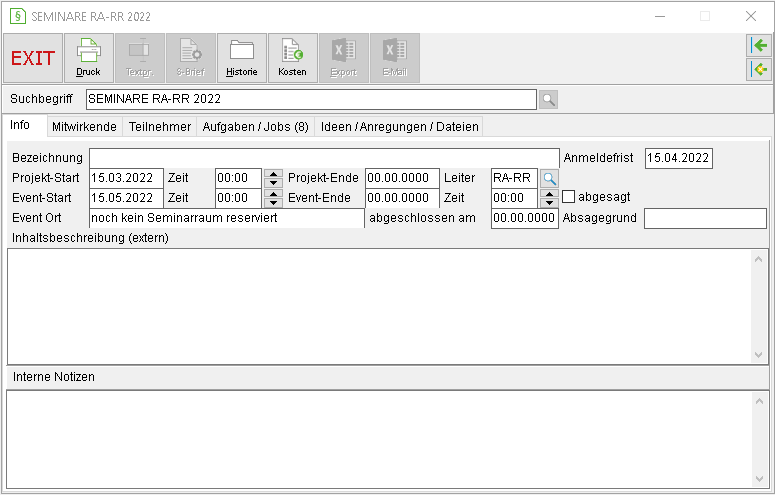The width and height of the screenshot is (775, 495).
Task: Click the Event-Start Zeit field
Action: pos(238,198)
